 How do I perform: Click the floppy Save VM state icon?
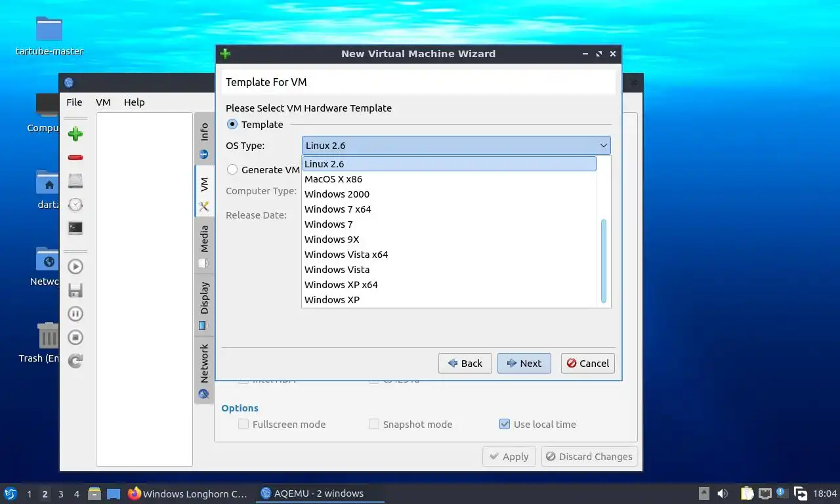[x=75, y=290]
